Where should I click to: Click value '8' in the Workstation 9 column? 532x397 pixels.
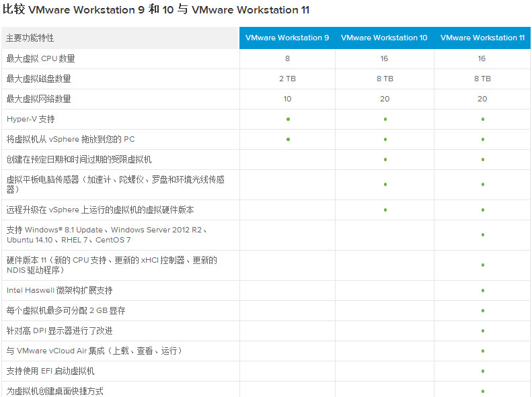(287, 58)
